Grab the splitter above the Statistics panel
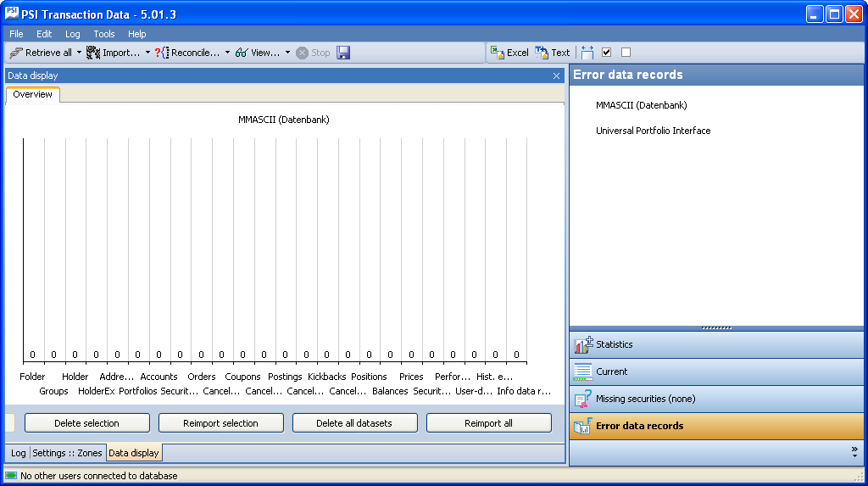 [717, 327]
